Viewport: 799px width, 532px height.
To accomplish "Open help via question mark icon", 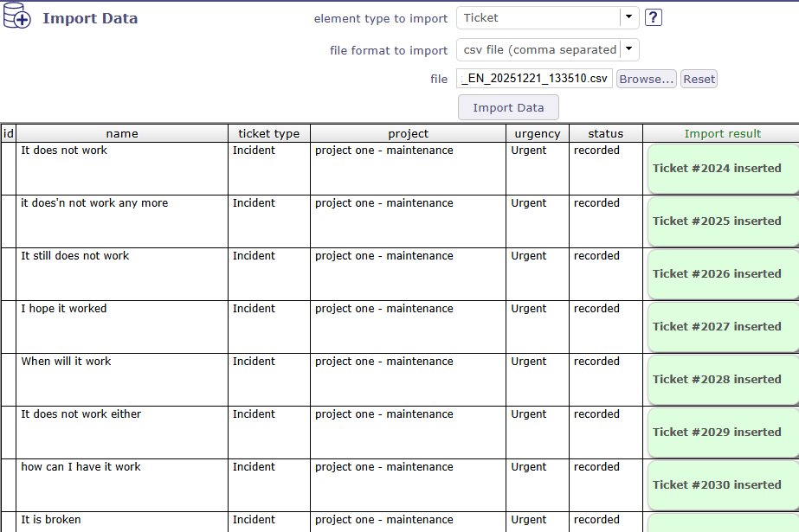I will (654, 17).
